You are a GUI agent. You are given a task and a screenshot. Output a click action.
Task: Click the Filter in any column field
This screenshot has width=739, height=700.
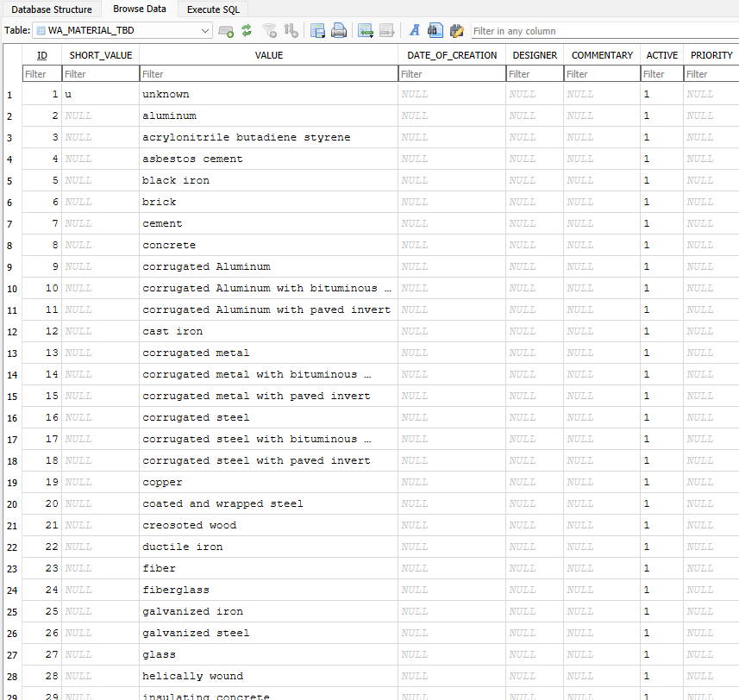tap(604, 31)
